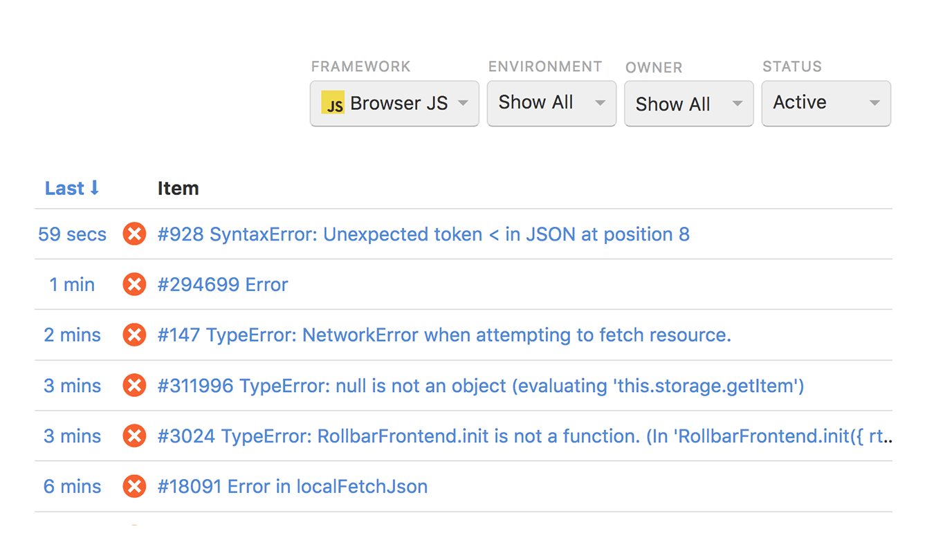934x560 pixels.
Task: Open #147 NetworkError fetch resource item
Action: (444, 335)
